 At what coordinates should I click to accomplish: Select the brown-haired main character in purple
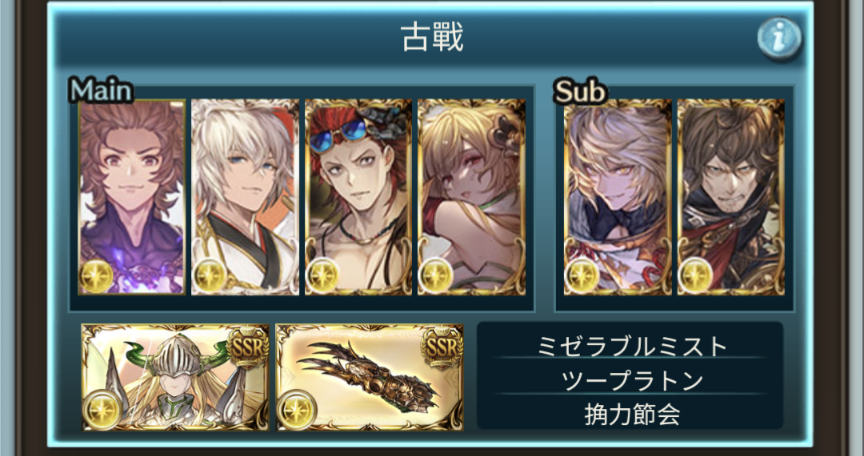[132, 197]
